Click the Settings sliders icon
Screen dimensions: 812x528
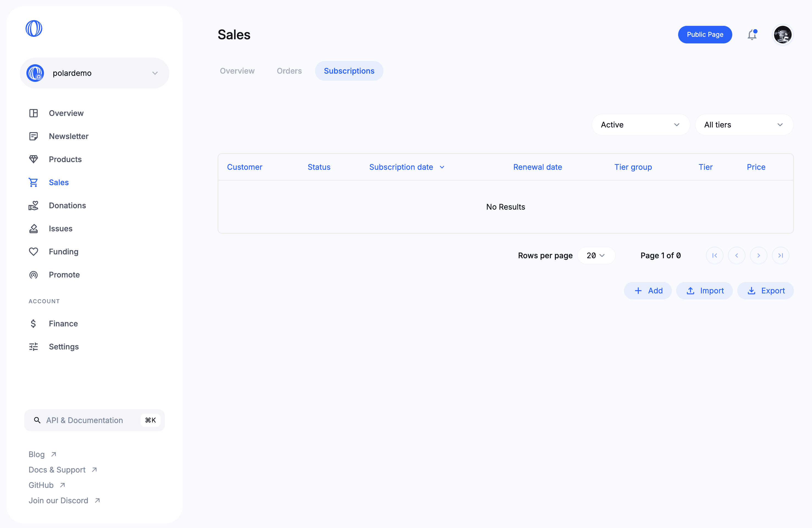[x=34, y=347]
